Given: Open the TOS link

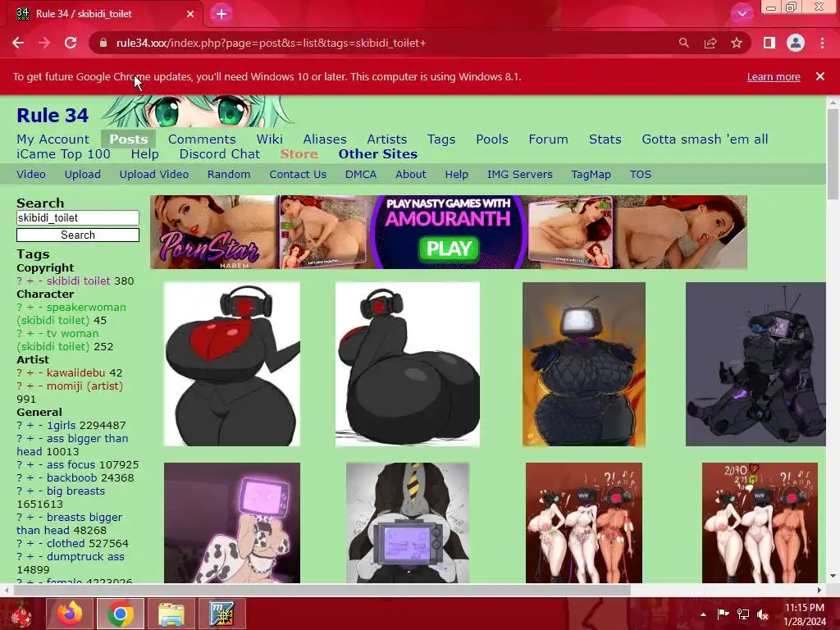Looking at the screenshot, I should click(640, 174).
